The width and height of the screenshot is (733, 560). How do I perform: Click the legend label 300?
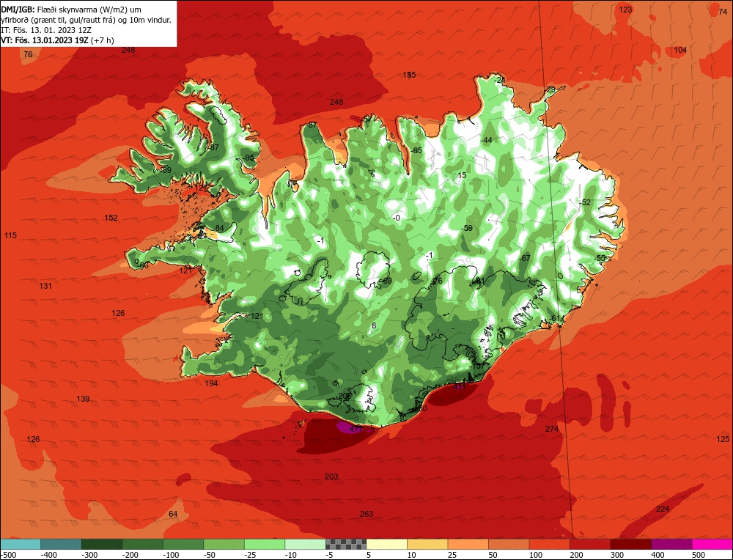pos(617,555)
